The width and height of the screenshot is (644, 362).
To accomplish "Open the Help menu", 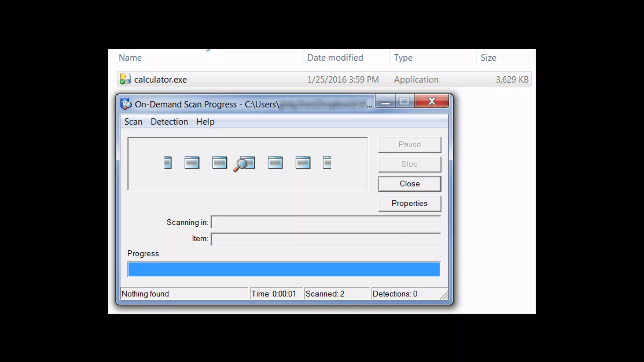I will coord(205,122).
